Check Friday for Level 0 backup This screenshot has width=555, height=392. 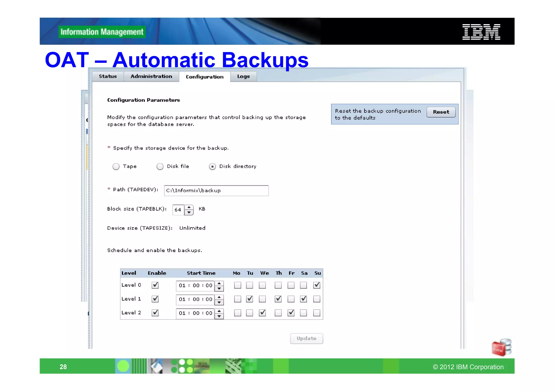click(x=291, y=285)
